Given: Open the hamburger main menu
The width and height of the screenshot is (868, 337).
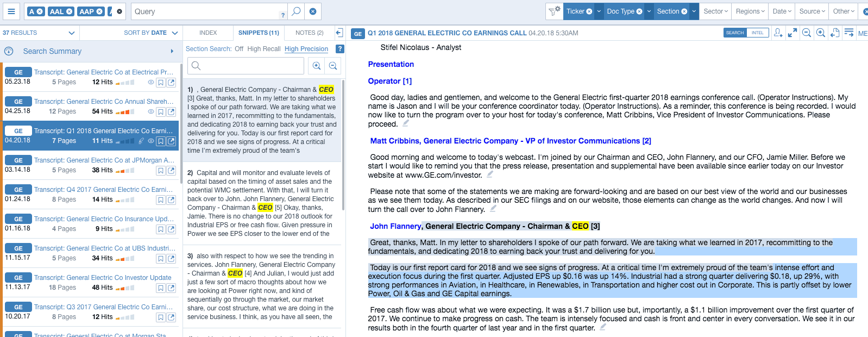Looking at the screenshot, I should pos(11,11).
